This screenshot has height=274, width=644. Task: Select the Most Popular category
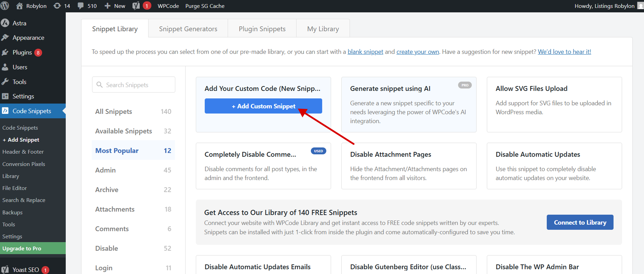coord(133,151)
